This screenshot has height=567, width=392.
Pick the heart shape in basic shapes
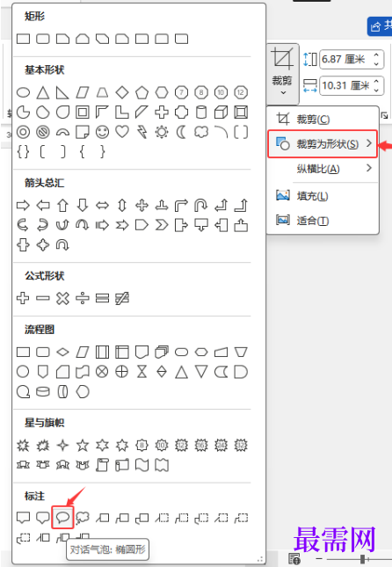point(122,132)
